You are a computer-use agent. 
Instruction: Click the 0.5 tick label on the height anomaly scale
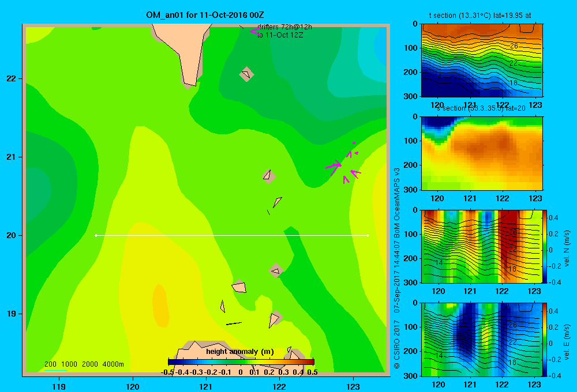(312, 372)
